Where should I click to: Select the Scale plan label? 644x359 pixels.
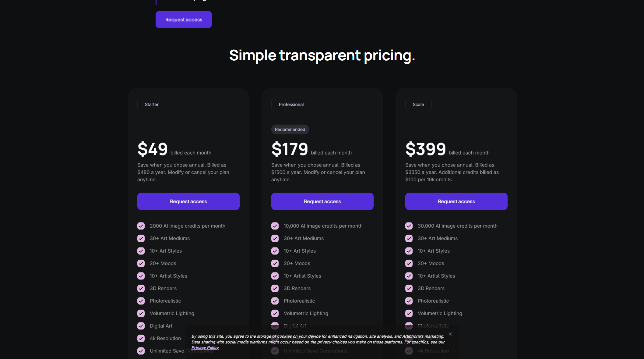(418, 105)
